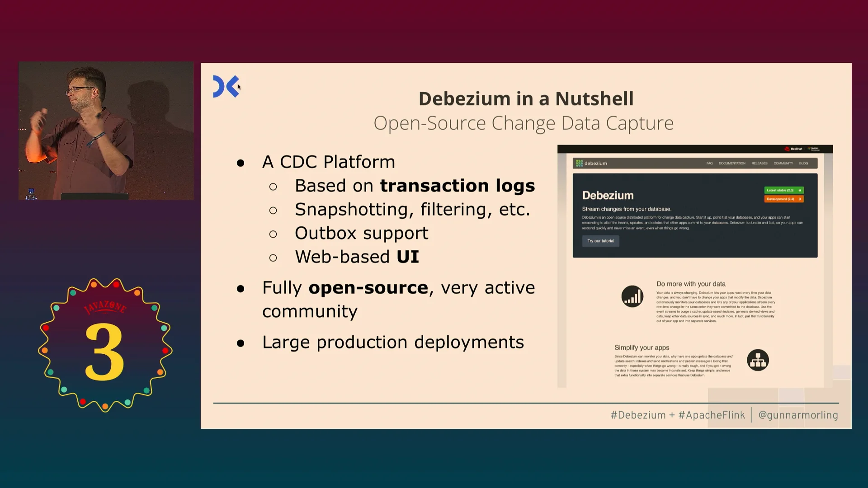Open the COMMUNITY navigation link
868x488 pixels.
[783, 164]
